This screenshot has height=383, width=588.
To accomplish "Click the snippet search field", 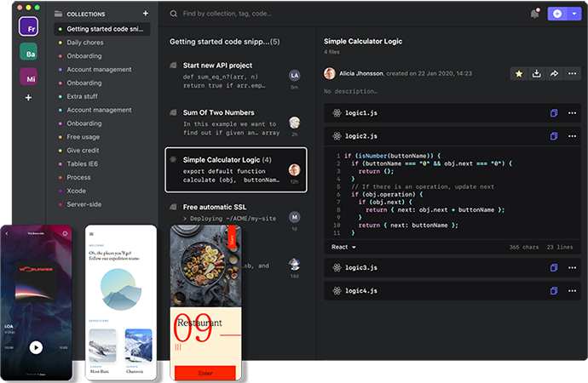I will (341, 14).
